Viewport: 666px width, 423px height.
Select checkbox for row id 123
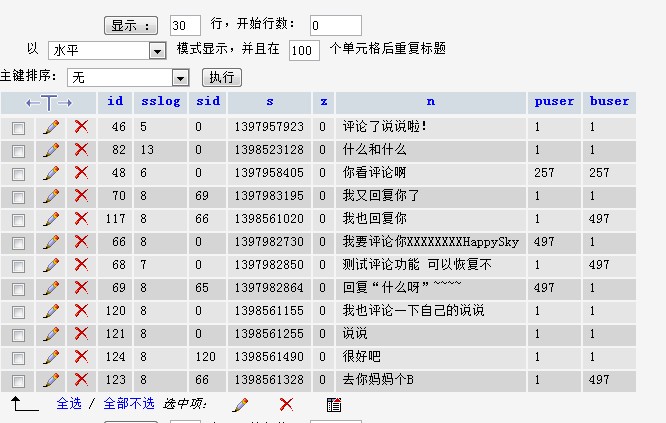point(18,381)
